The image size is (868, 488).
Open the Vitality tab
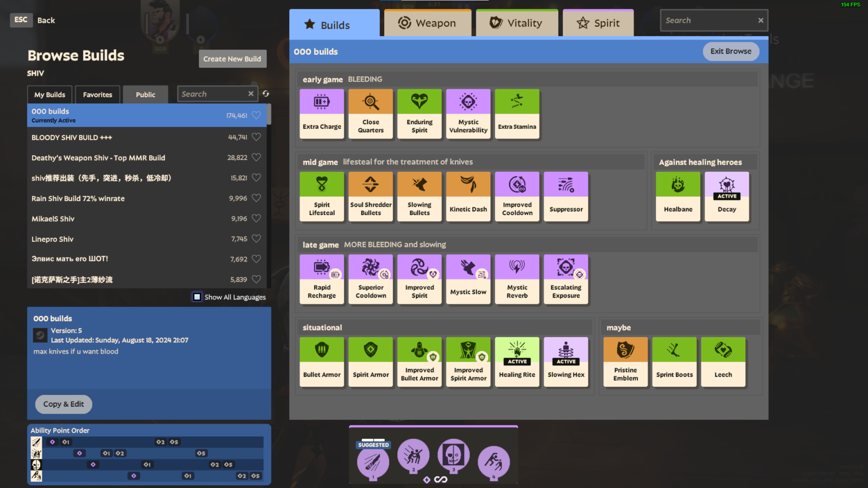tap(517, 23)
